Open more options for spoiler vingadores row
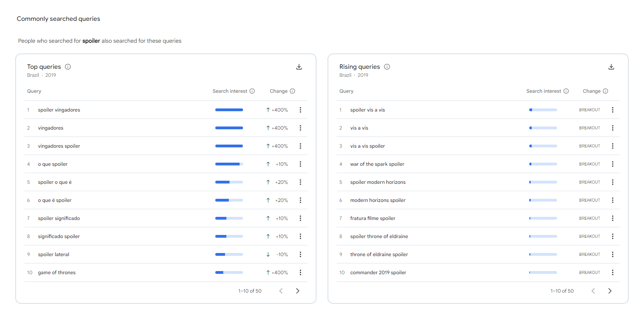644x310 pixels. point(300,110)
